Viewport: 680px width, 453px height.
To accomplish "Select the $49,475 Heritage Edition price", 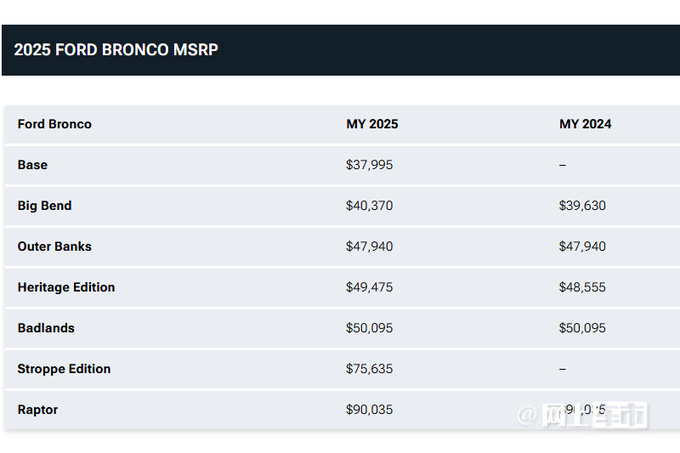I will (369, 287).
